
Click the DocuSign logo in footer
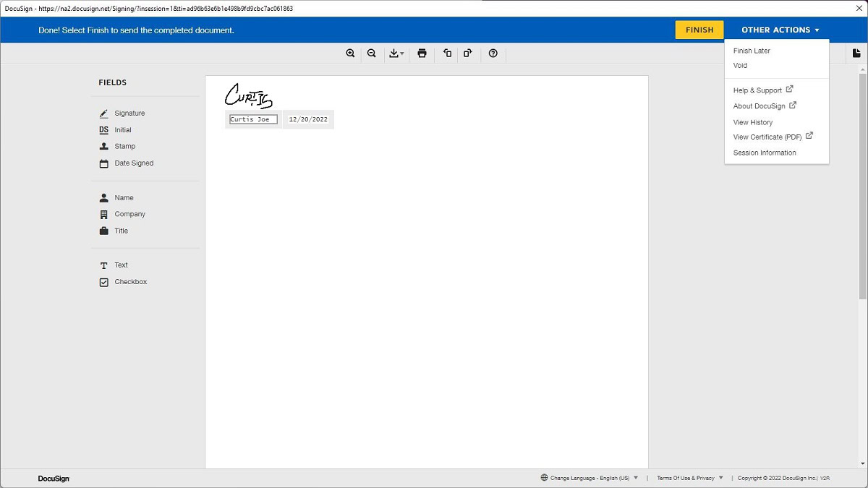54,479
